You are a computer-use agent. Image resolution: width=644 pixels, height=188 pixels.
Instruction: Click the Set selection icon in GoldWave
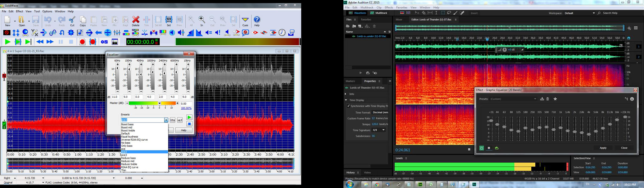pyautogui.click(x=169, y=21)
